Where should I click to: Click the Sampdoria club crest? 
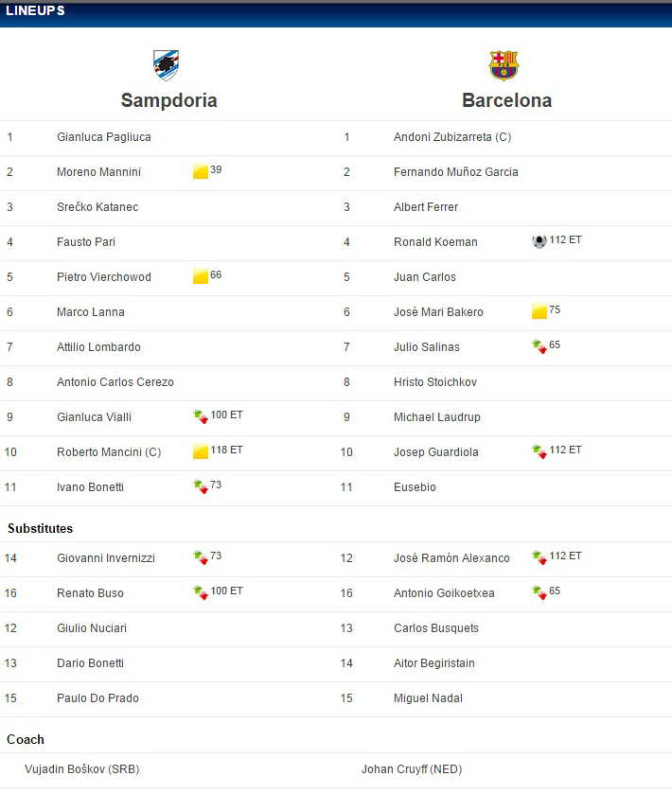point(166,65)
